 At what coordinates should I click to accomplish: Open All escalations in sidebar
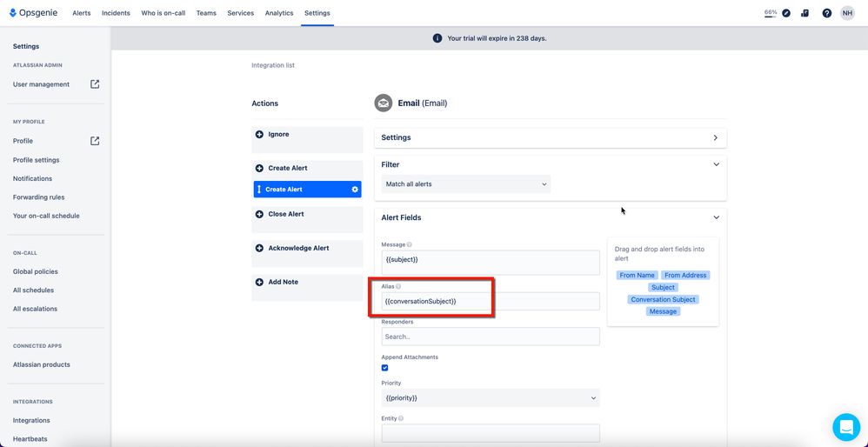[x=35, y=309]
